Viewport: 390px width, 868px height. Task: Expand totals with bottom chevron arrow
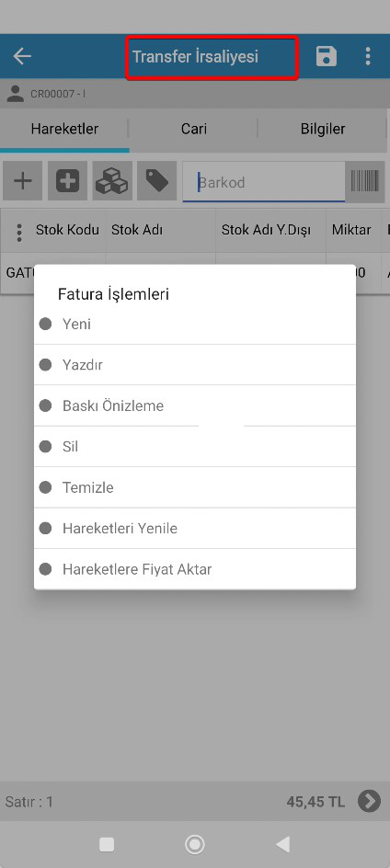[369, 801]
